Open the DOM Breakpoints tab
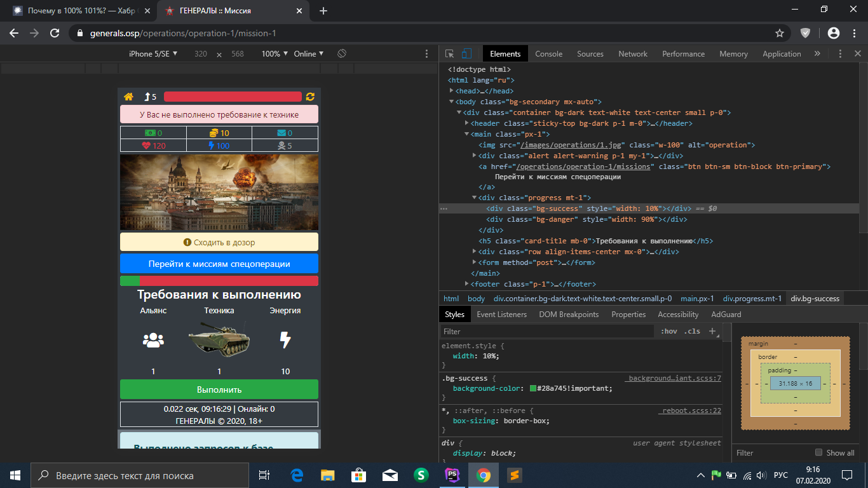868x488 pixels. click(x=569, y=315)
